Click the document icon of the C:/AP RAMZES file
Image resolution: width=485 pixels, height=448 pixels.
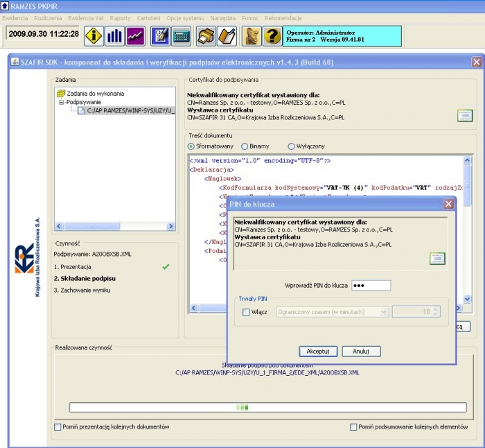[81, 110]
